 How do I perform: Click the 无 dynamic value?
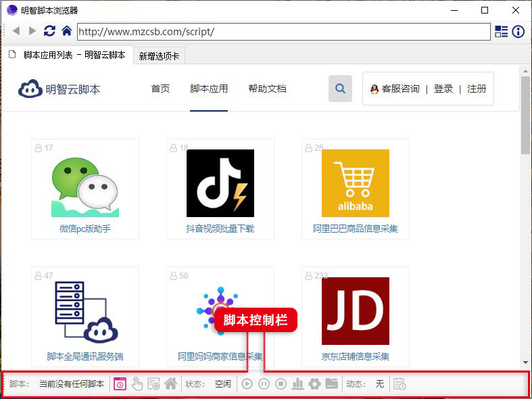point(380,384)
